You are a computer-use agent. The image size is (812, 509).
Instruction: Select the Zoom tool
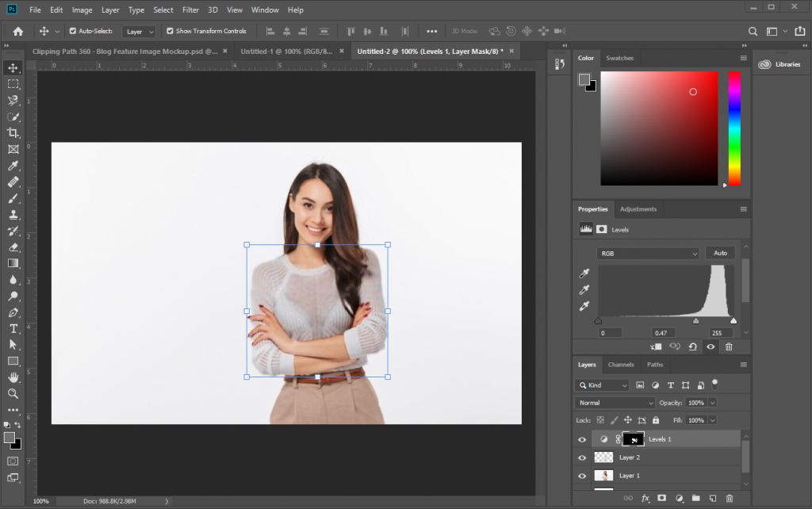[x=13, y=393]
